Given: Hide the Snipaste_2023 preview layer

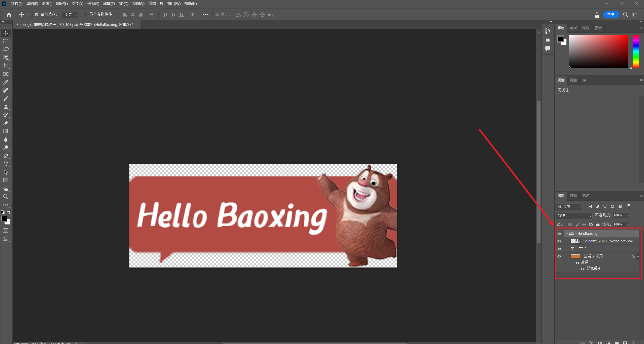Looking at the screenshot, I should (559, 241).
